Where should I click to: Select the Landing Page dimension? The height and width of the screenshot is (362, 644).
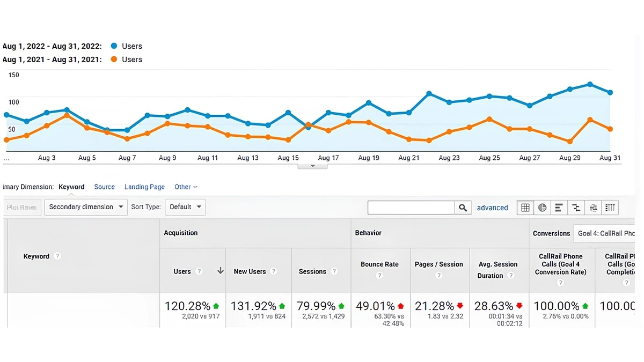point(144,187)
